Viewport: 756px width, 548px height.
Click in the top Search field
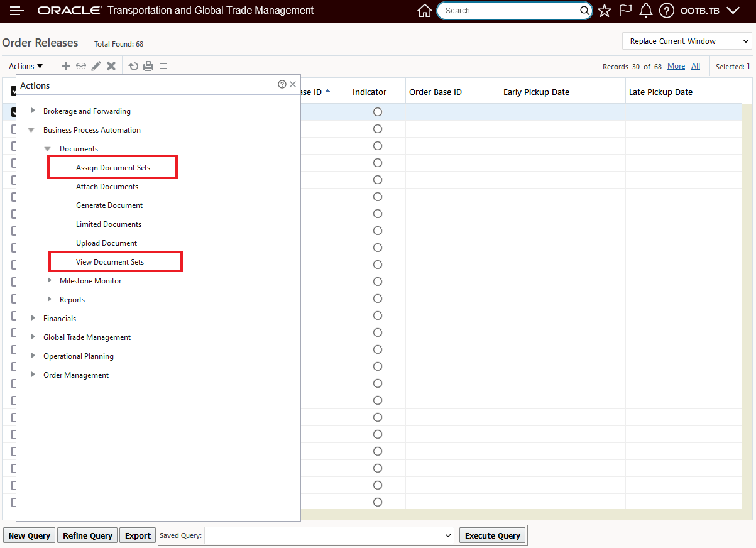(509, 11)
